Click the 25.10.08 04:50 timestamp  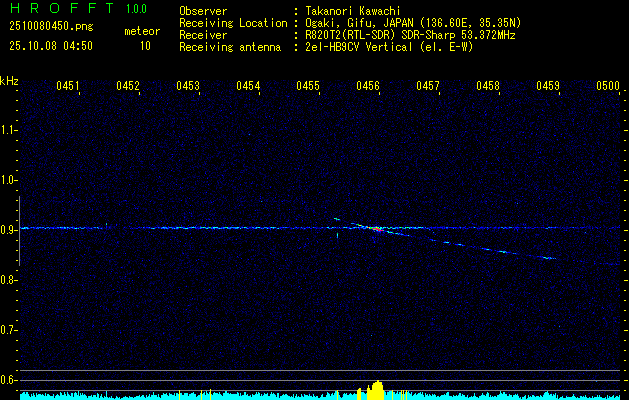coord(50,46)
